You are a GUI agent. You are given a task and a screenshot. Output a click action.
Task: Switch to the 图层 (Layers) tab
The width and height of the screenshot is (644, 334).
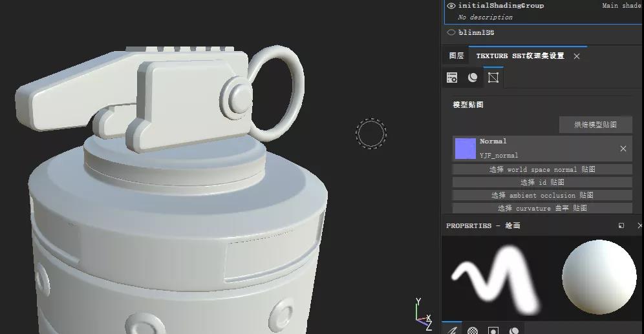(x=456, y=56)
